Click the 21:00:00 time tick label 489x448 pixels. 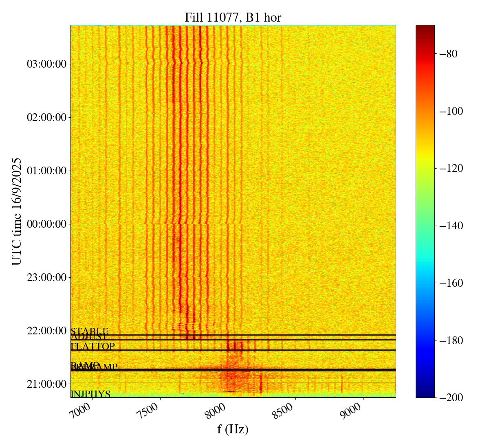pyautogui.click(x=46, y=384)
